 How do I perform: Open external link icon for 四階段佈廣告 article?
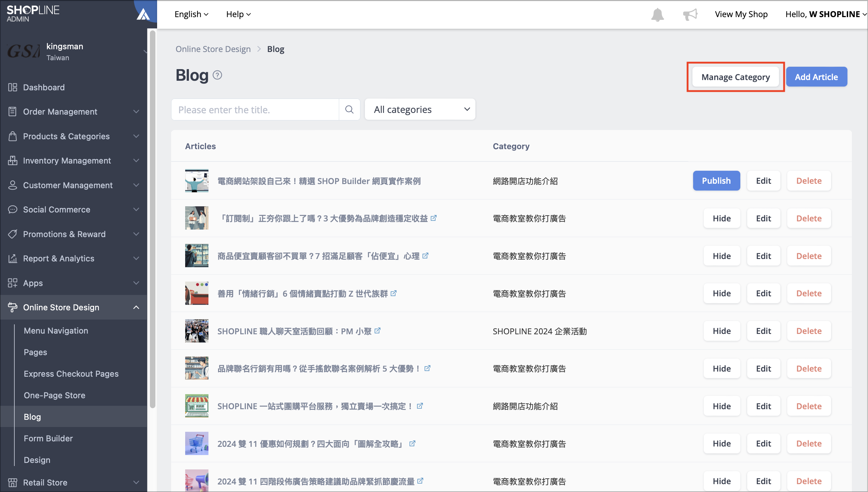click(420, 481)
